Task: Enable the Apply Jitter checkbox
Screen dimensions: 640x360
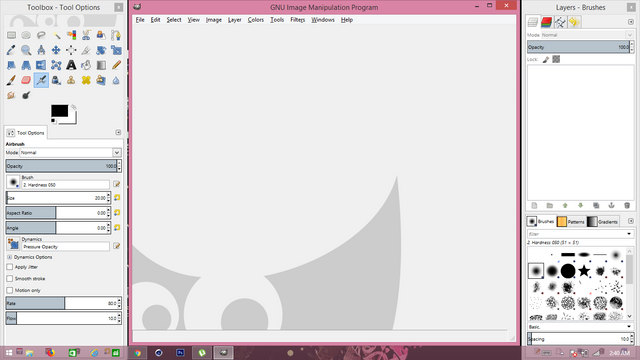Action: 10,267
